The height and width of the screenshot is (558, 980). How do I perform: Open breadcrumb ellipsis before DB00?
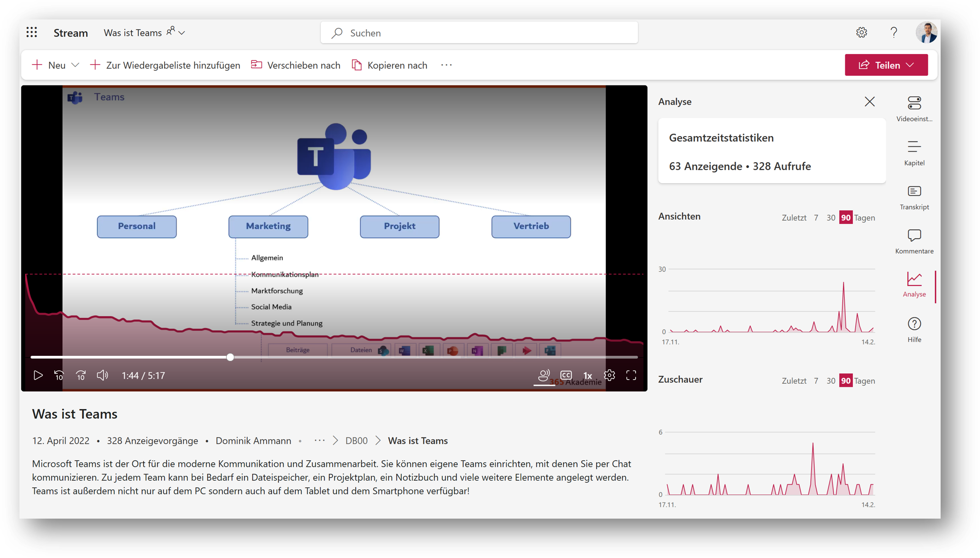(x=320, y=440)
